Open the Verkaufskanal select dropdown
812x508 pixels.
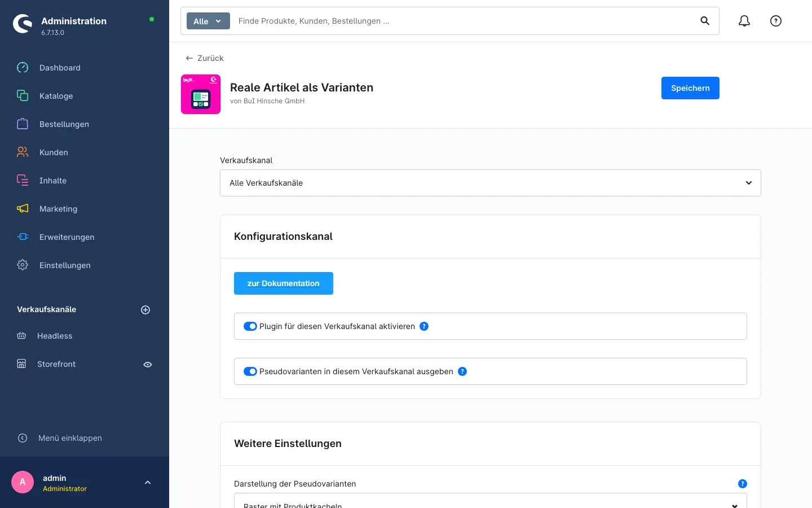tap(491, 183)
